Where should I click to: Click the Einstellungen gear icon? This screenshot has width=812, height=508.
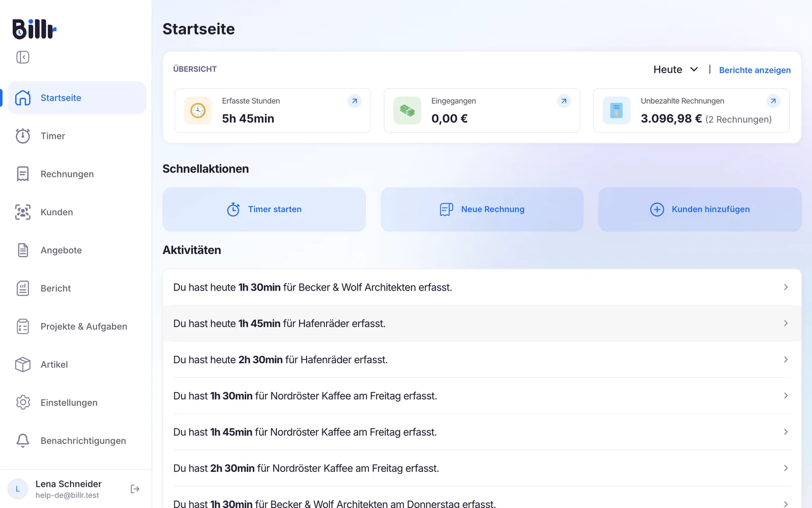click(23, 402)
